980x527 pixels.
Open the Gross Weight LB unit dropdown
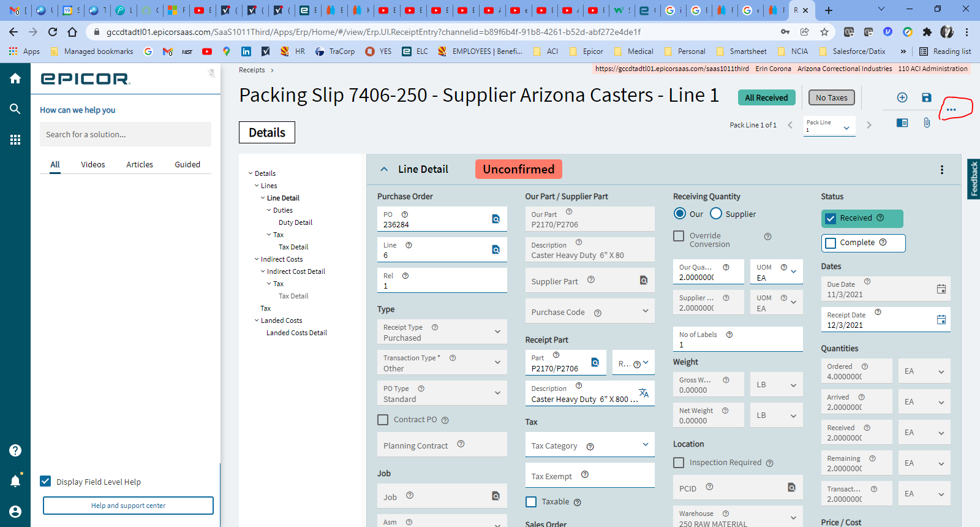tap(776, 384)
